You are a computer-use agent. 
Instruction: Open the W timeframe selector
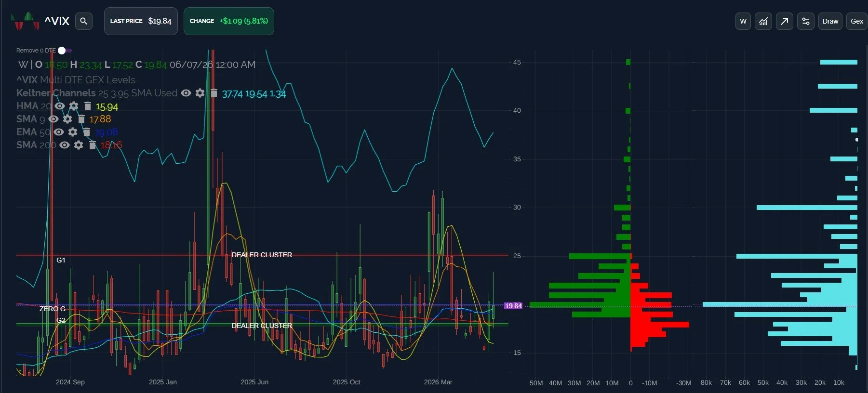click(x=743, y=21)
